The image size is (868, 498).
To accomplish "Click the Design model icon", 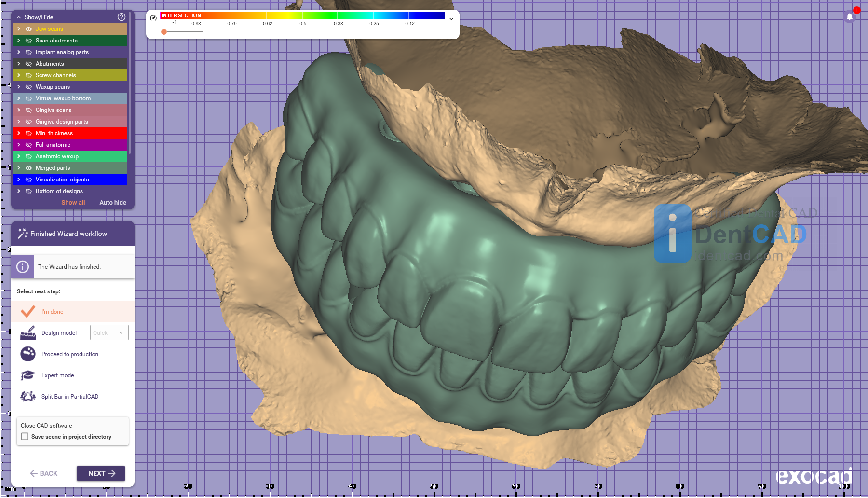I will [28, 333].
